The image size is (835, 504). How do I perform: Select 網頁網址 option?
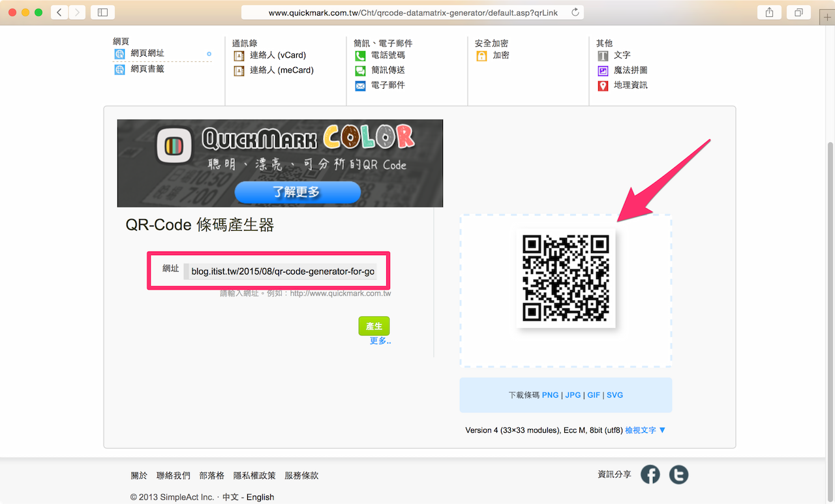point(147,53)
